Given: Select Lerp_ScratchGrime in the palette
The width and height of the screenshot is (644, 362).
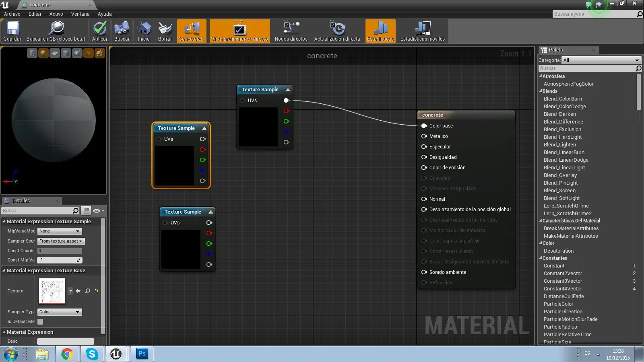Looking at the screenshot, I should [x=566, y=206].
